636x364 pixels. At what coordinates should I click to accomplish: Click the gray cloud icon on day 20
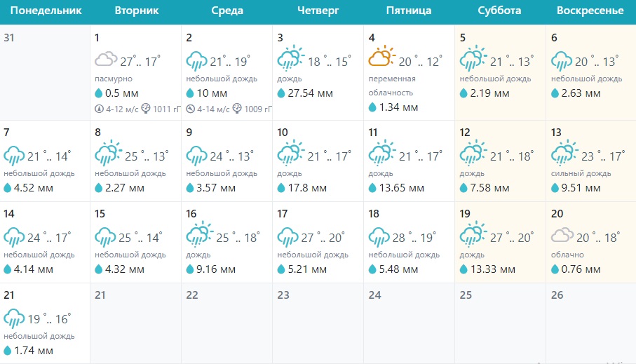(563, 236)
